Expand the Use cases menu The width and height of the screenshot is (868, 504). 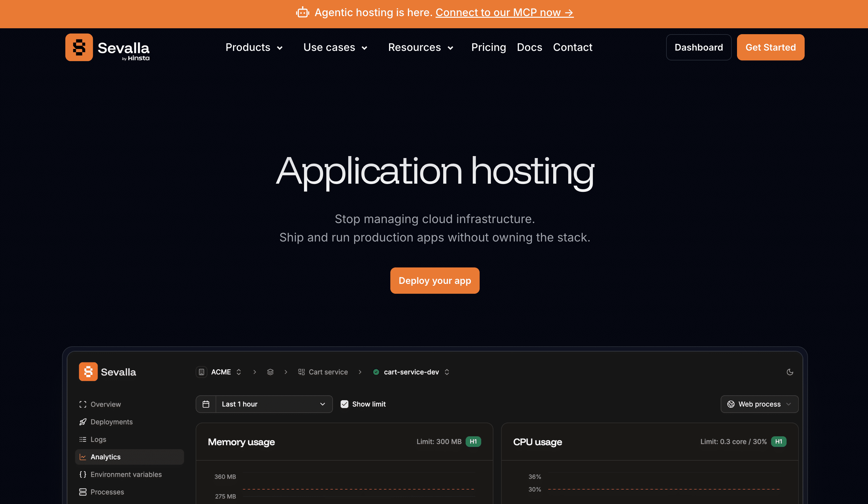336,47
